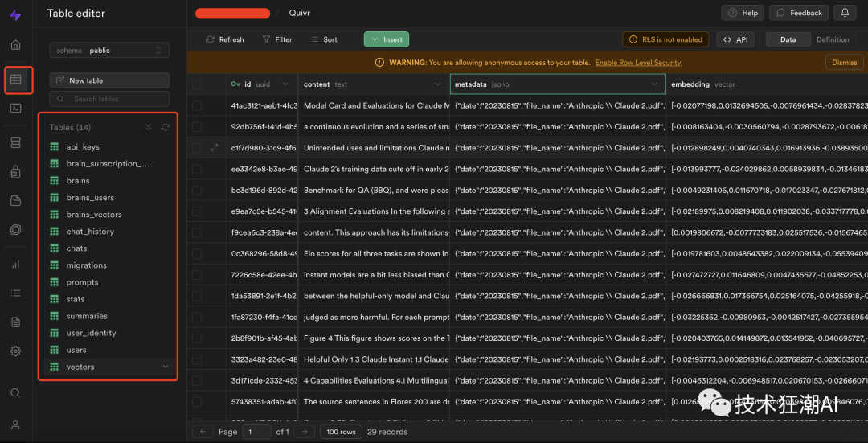
Task: Open the user account icon
Action: click(15, 425)
